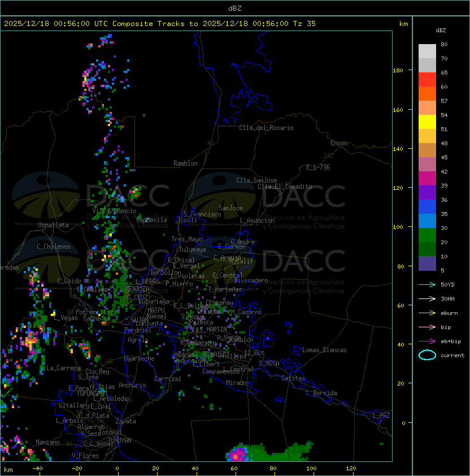
Task: Click the V_Flores place label
Action: point(85,456)
